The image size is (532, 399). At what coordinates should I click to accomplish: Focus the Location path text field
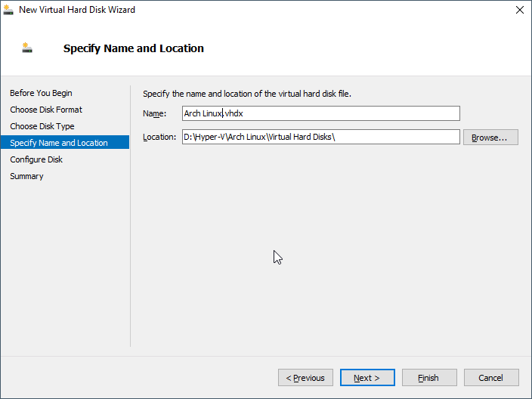point(320,137)
